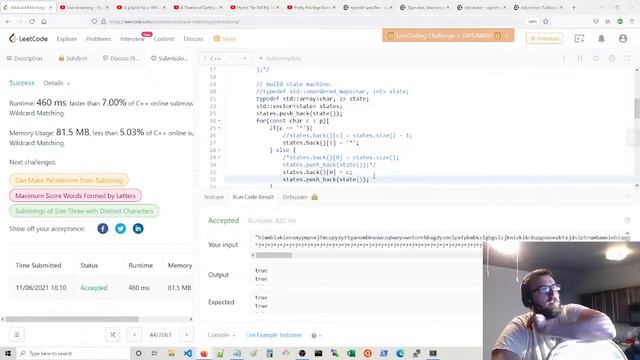Open Store in the top navigation
This screenshot has height=360, width=640.
coord(225,39)
